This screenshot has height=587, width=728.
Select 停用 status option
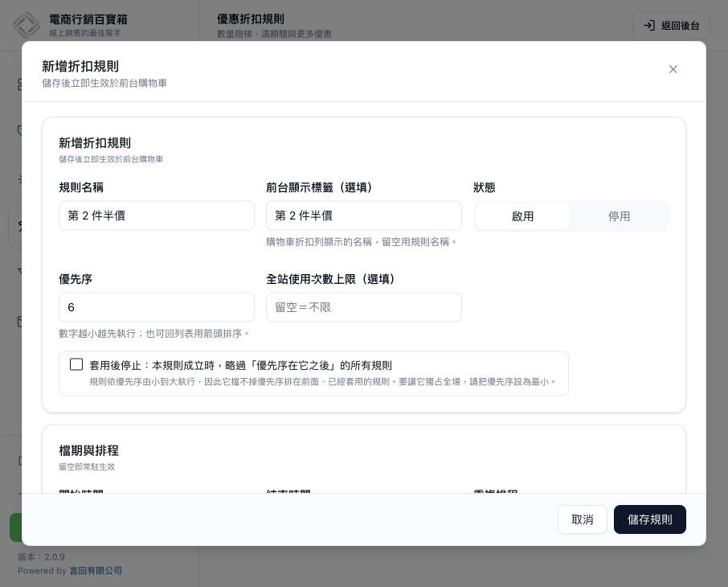coord(619,216)
